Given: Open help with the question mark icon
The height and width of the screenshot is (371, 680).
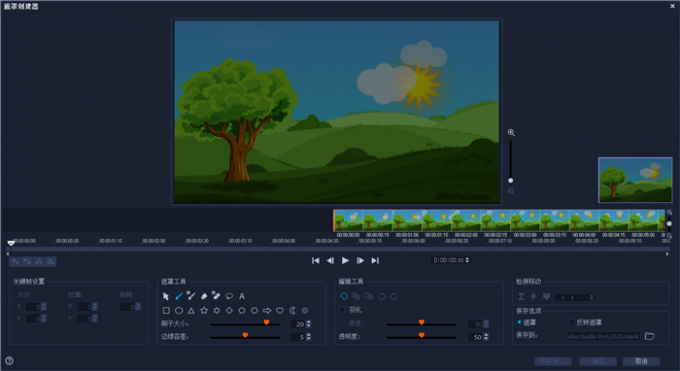Looking at the screenshot, I should click(x=10, y=361).
